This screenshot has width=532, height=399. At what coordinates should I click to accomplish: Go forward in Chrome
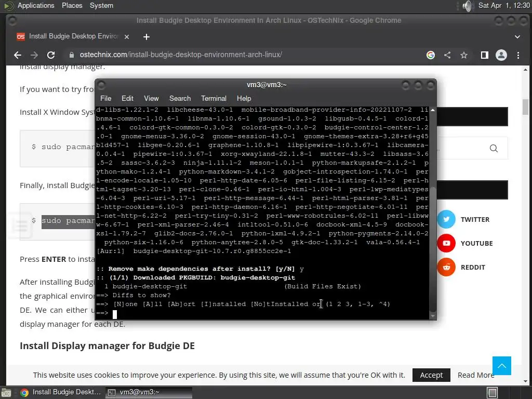(x=34, y=55)
